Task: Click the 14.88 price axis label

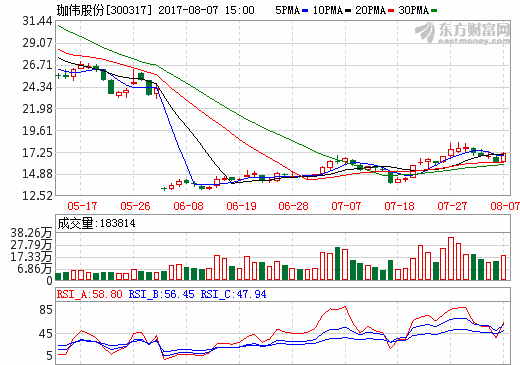Action: coord(38,174)
